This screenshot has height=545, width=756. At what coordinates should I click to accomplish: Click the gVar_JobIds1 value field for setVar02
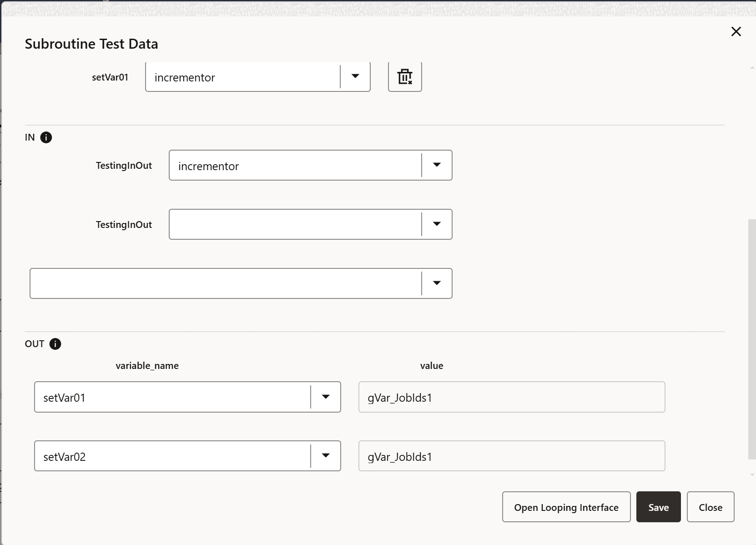pyautogui.click(x=511, y=456)
